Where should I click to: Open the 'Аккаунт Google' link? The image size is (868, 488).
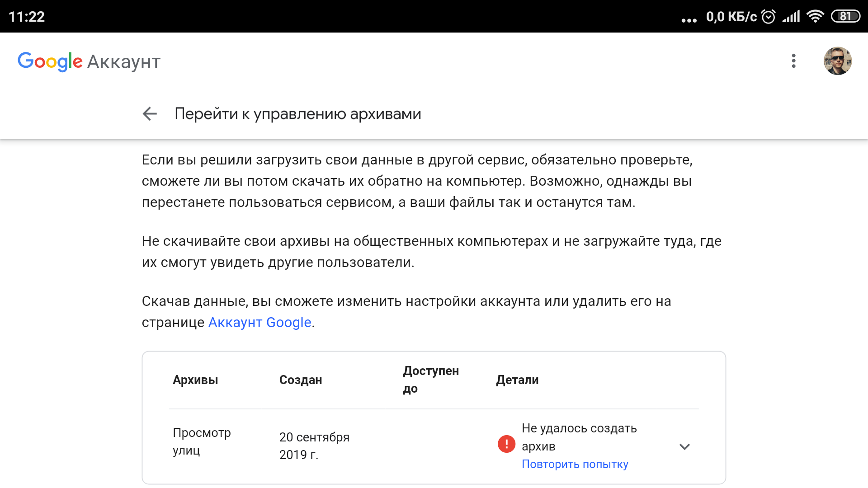(259, 323)
